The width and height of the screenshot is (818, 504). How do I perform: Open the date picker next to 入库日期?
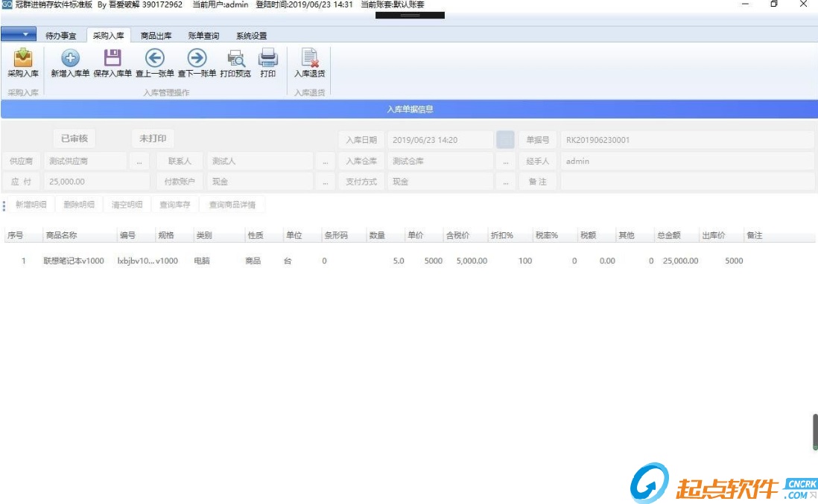pyautogui.click(x=504, y=139)
